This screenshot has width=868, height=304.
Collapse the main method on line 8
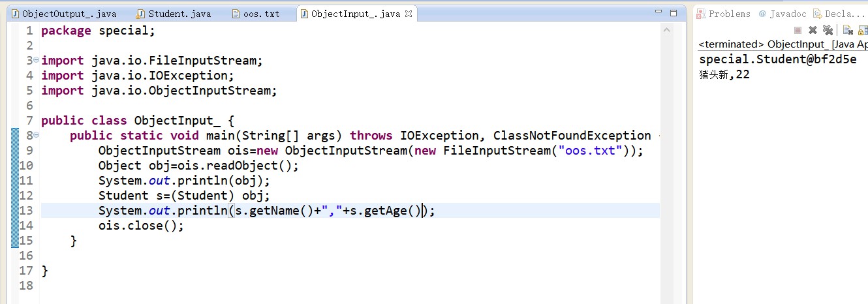(36, 135)
